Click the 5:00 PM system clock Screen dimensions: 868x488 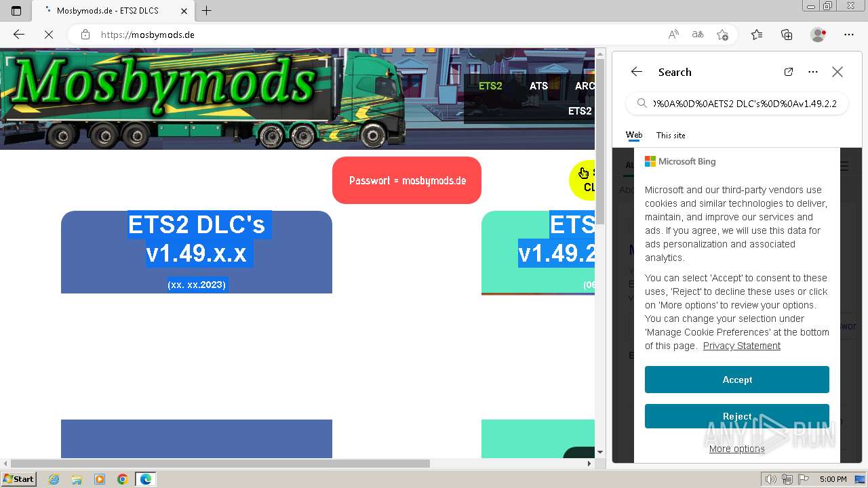point(833,479)
